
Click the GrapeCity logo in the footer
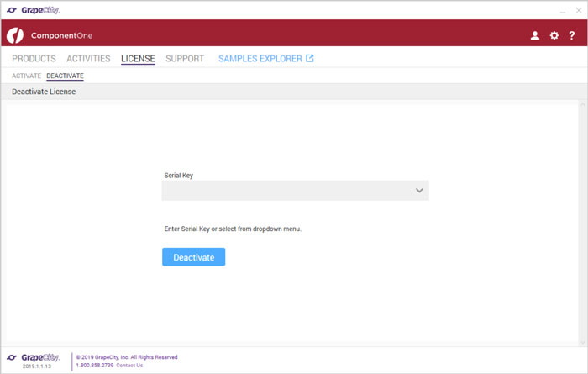(x=34, y=357)
